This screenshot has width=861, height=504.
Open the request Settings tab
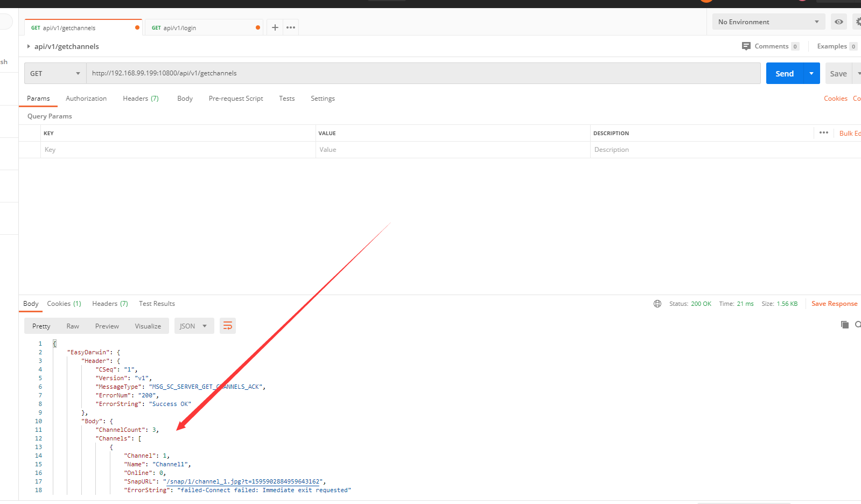(x=323, y=99)
